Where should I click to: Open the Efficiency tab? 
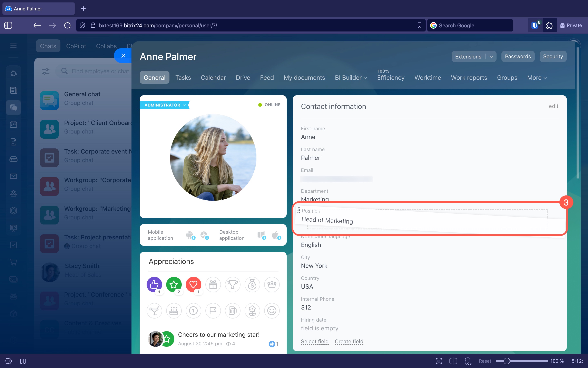click(391, 78)
